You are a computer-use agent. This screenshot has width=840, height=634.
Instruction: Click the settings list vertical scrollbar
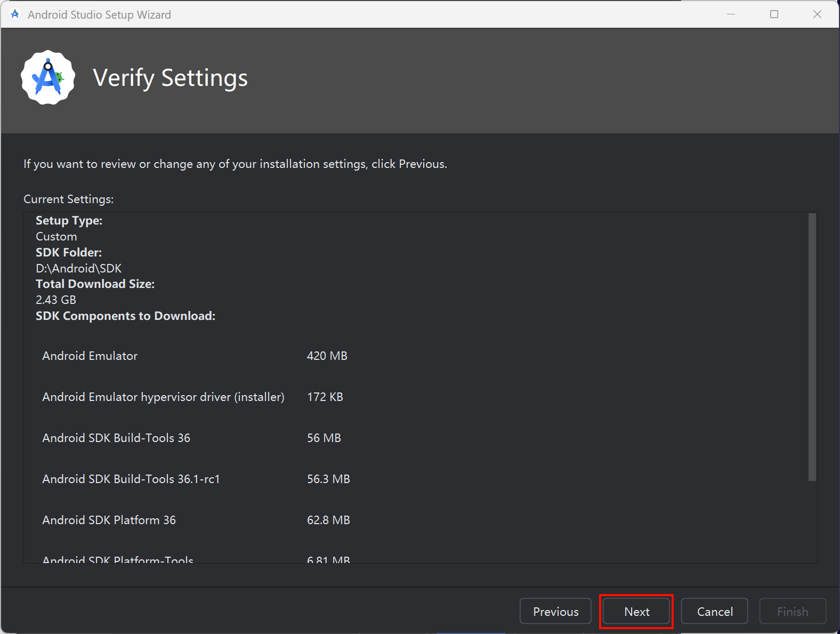[812, 347]
